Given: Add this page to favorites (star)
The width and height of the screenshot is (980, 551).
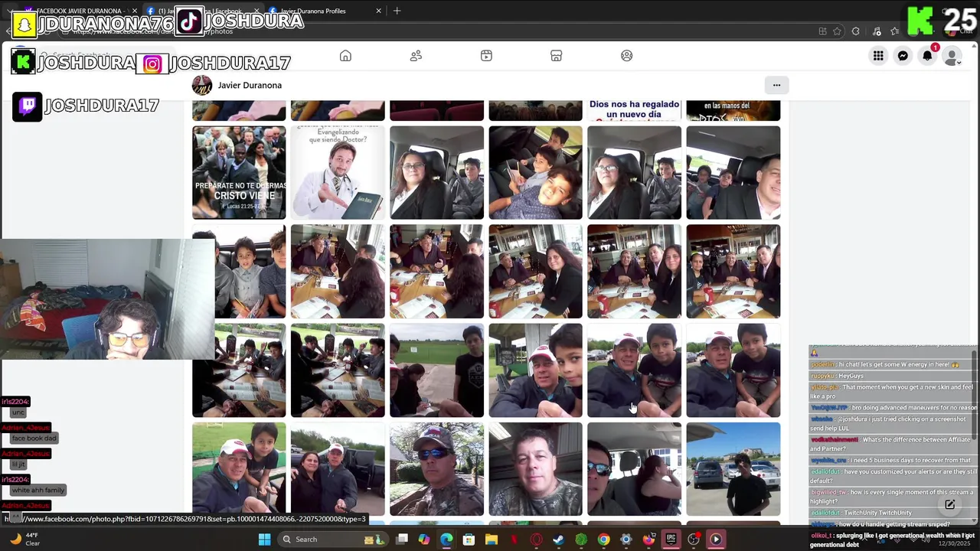Looking at the screenshot, I should 838,31.
